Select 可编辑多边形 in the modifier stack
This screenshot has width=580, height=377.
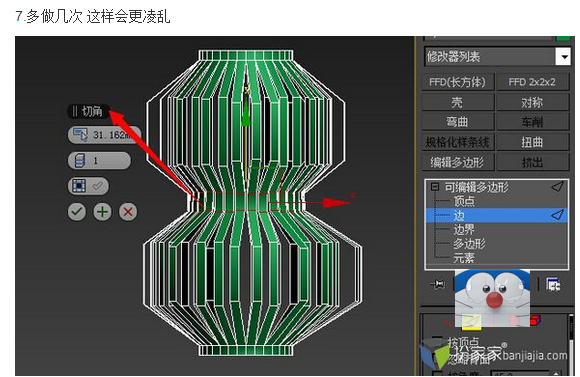tap(477, 187)
